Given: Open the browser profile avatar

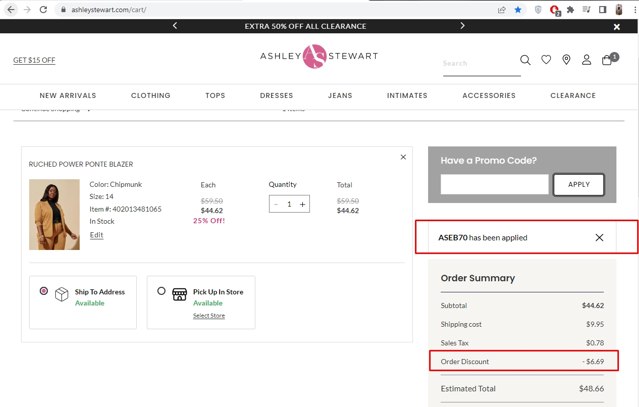Looking at the screenshot, I should [x=619, y=9].
